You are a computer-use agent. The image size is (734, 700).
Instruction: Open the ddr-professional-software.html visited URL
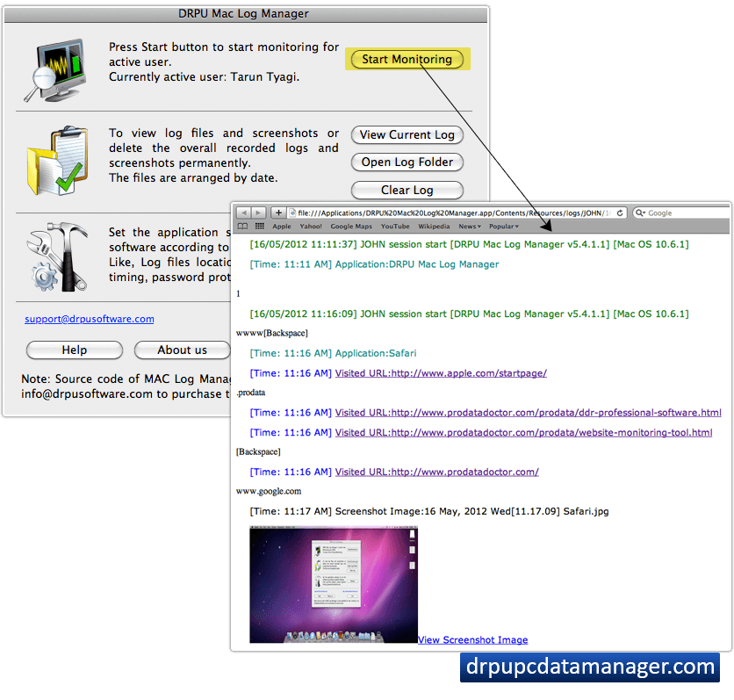click(528, 413)
